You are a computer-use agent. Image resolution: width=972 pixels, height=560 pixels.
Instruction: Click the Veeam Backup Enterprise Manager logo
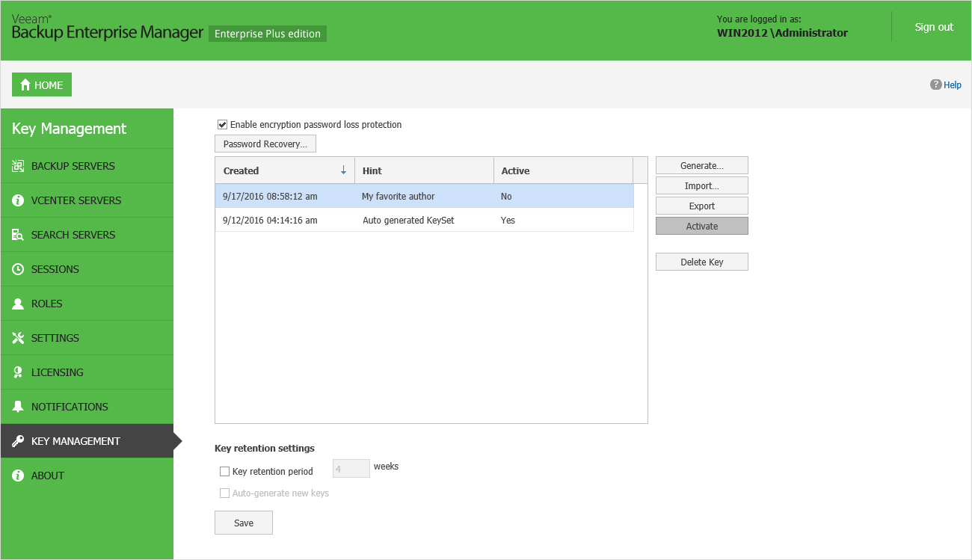click(108, 28)
